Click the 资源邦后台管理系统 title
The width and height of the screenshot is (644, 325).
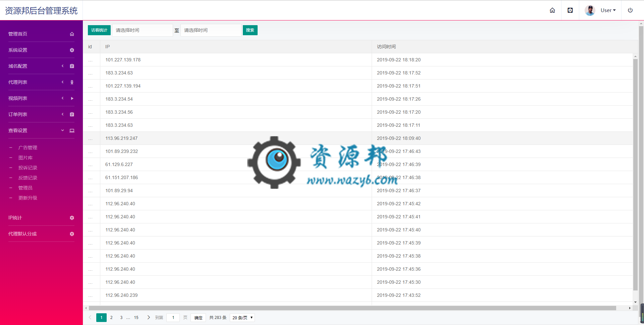click(41, 11)
